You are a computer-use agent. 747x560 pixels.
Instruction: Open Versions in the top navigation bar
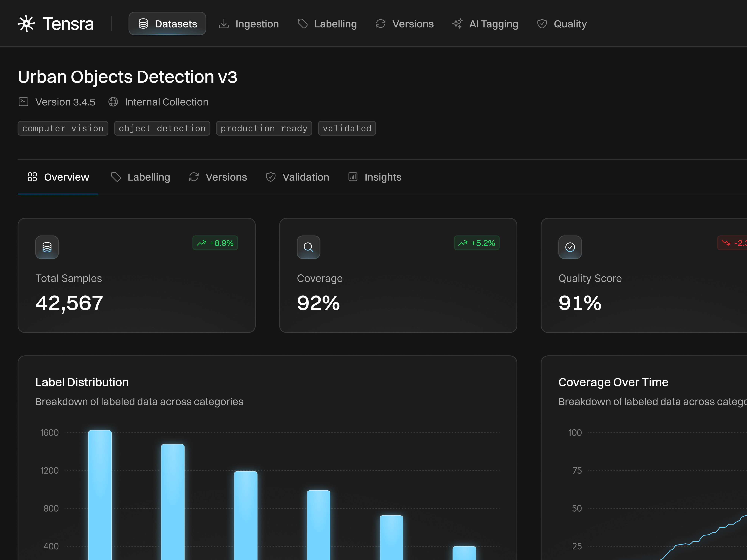[x=405, y=24]
